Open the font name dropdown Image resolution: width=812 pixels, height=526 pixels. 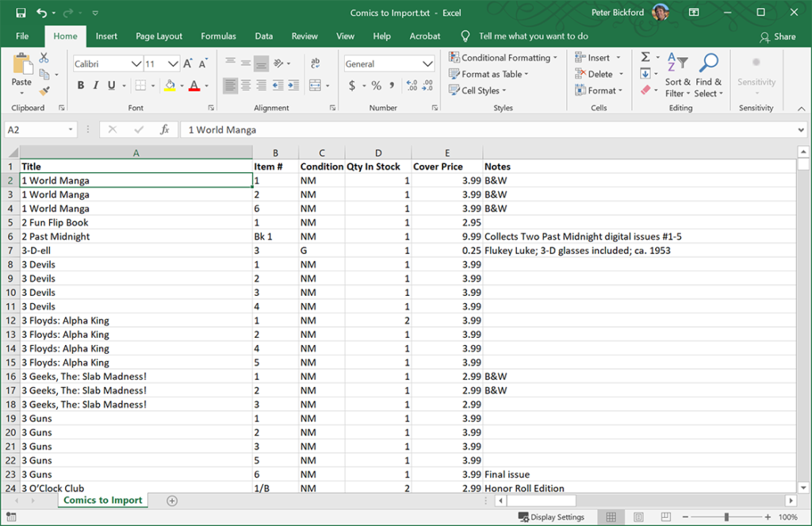136,63
